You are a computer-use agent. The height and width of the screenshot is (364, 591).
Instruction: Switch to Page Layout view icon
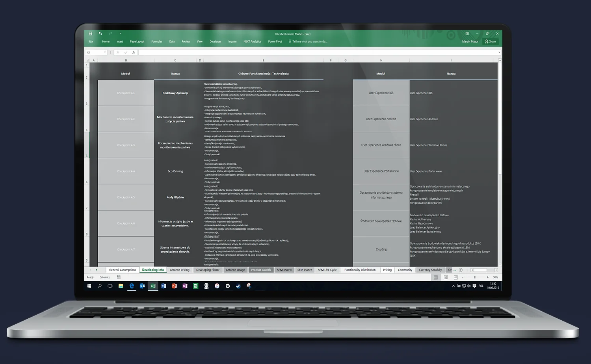446,277
